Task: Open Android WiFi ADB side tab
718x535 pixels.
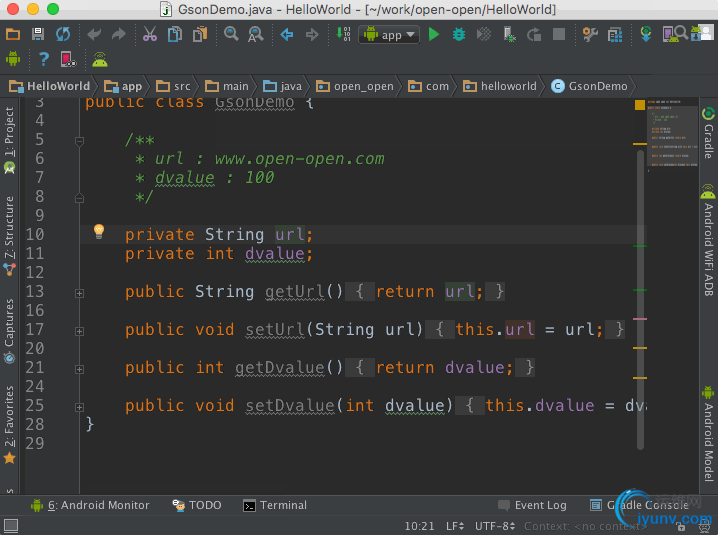Action: (x=708, y=239)
